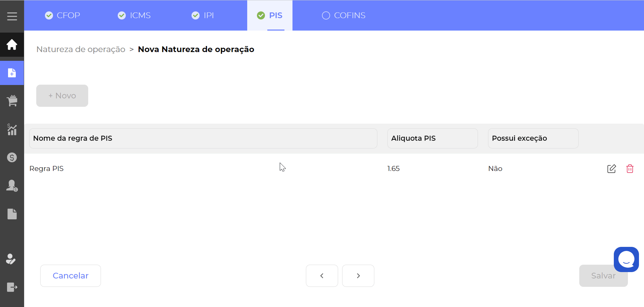Open the financial chart sidebar icon
644x307 pixels.
click(x=12, y=129)
